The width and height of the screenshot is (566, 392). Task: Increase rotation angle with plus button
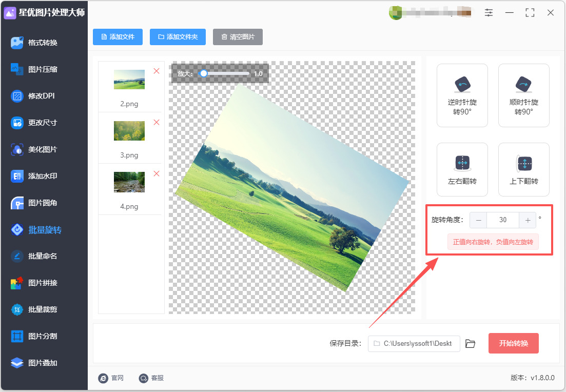tap(528, 220)
